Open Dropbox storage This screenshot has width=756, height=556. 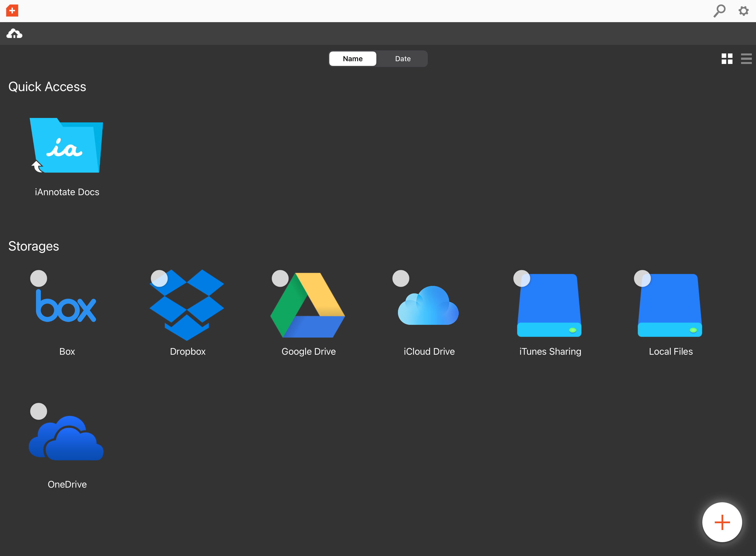pyautogui.click(x=187, y=305)
